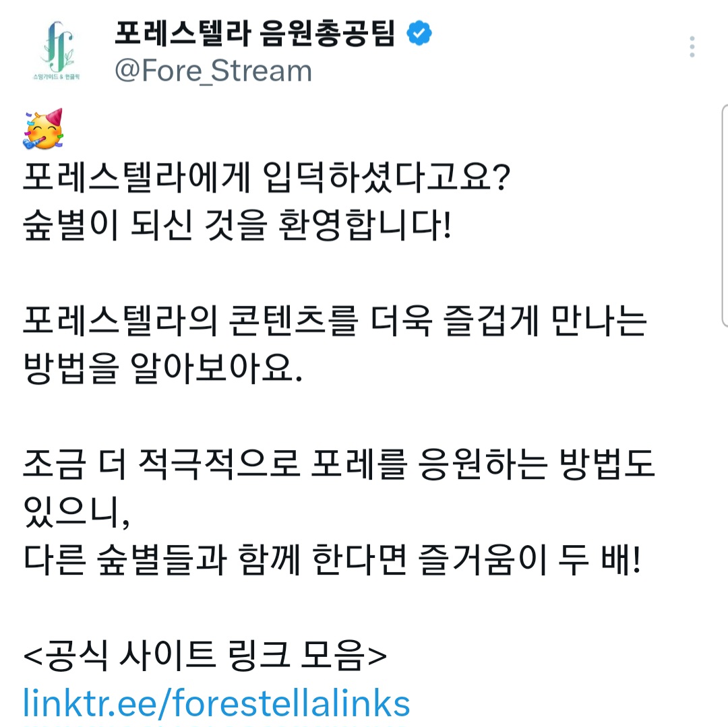Image resolution: width=728 pixels, height=727 pixels.
Task: Open the three-dot more options menu
Action: click(692, 47)
